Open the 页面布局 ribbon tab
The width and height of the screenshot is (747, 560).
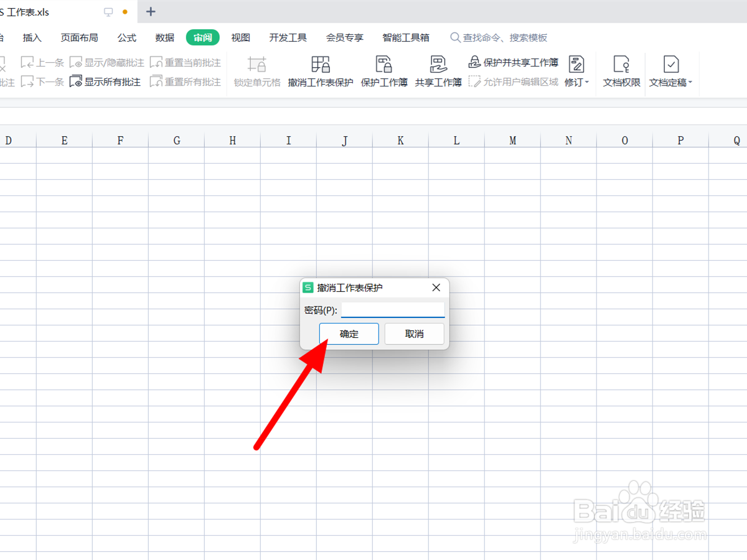79,37
